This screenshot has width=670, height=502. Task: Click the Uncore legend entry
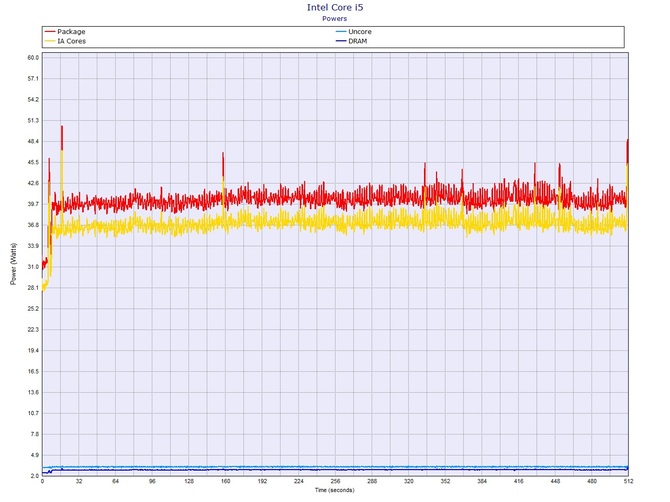354,32
